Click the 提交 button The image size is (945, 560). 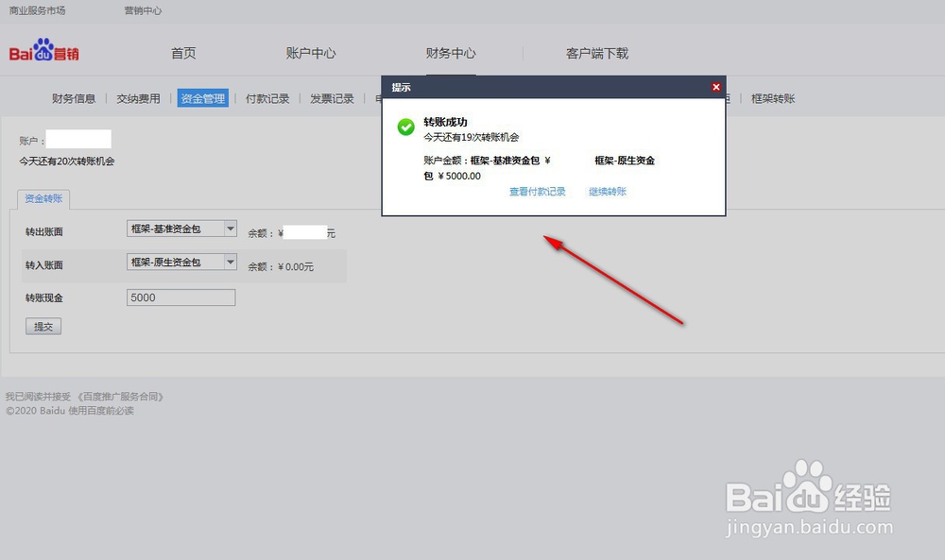click(43, 327)
